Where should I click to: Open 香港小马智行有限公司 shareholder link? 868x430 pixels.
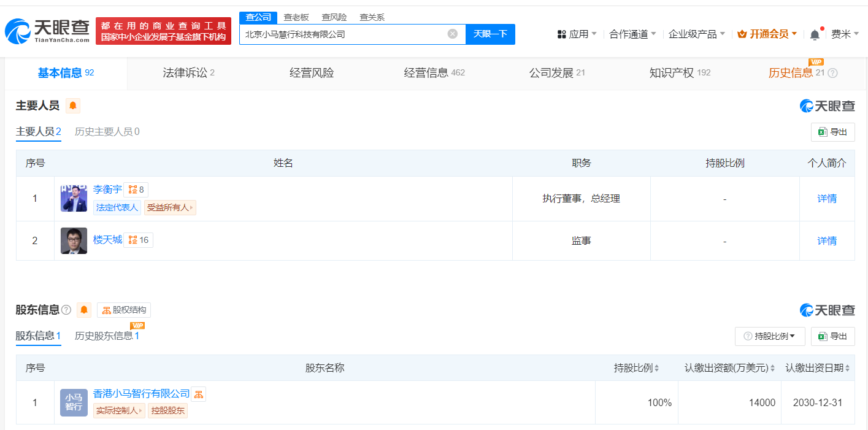tap(141, 394)
